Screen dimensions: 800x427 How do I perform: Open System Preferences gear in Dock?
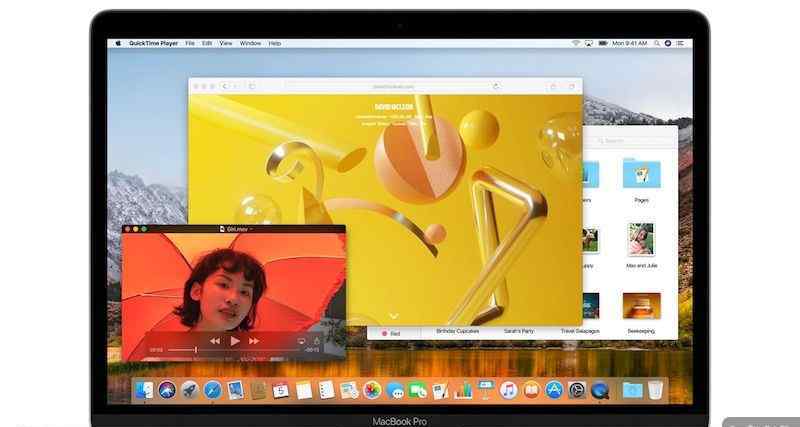coord(577,390)
